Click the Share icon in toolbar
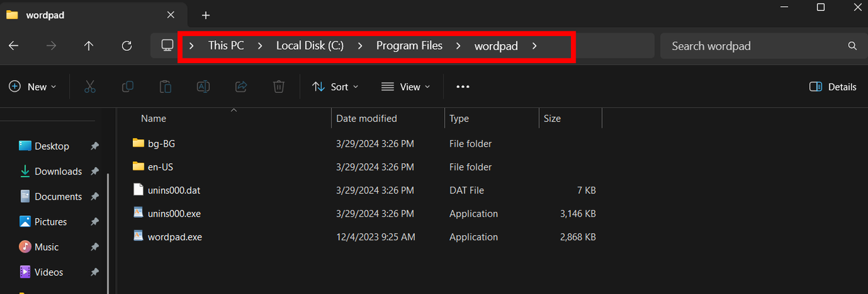Screen dimensions: 868x294 (241, 87)
